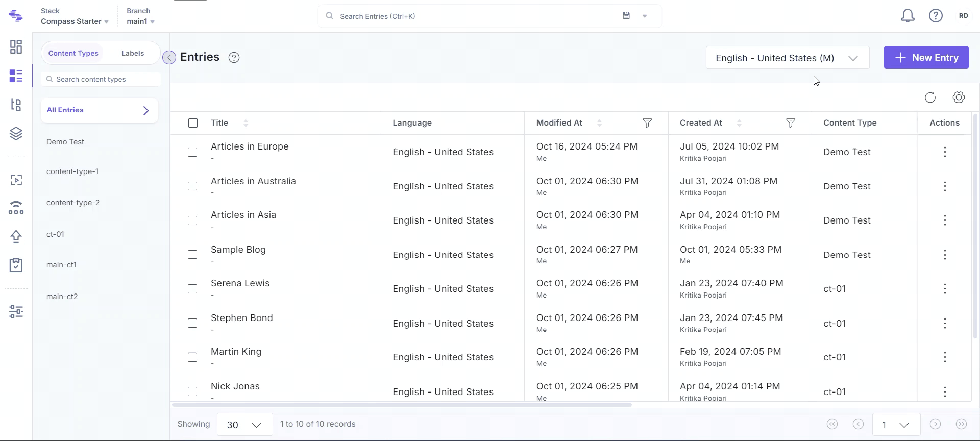Click the Entries help info icon

click(x=234, y=58)
